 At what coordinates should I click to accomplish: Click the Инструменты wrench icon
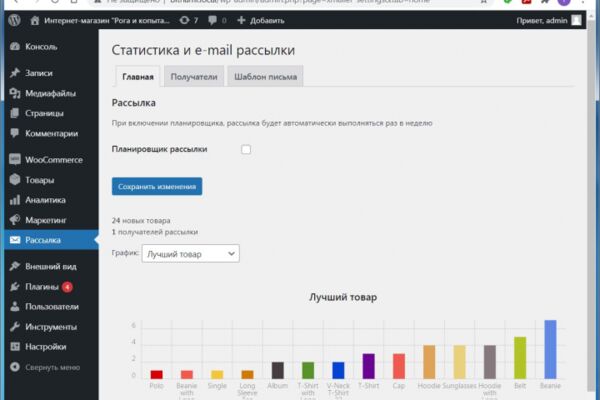pos(15,327)
